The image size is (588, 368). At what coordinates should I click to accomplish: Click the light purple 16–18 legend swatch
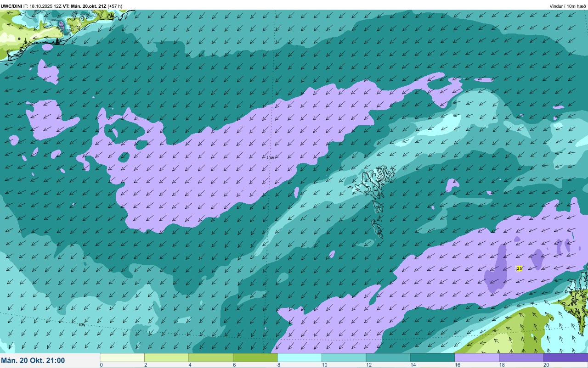click(x=477, y=357)
